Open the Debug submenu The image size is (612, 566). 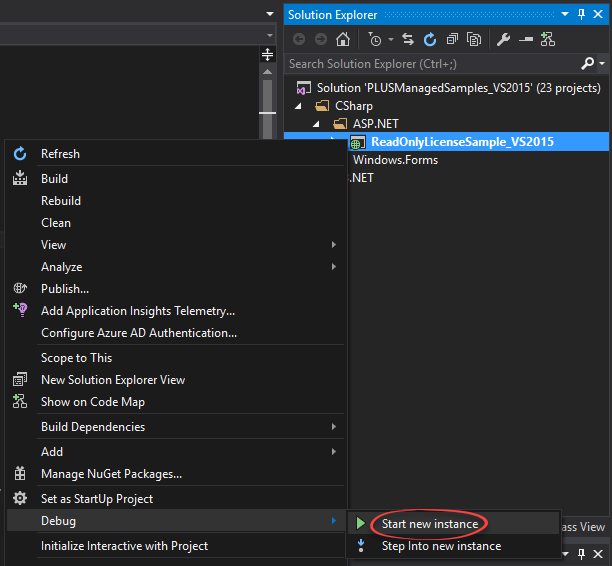pyautogui.click(x=176, y=521)
